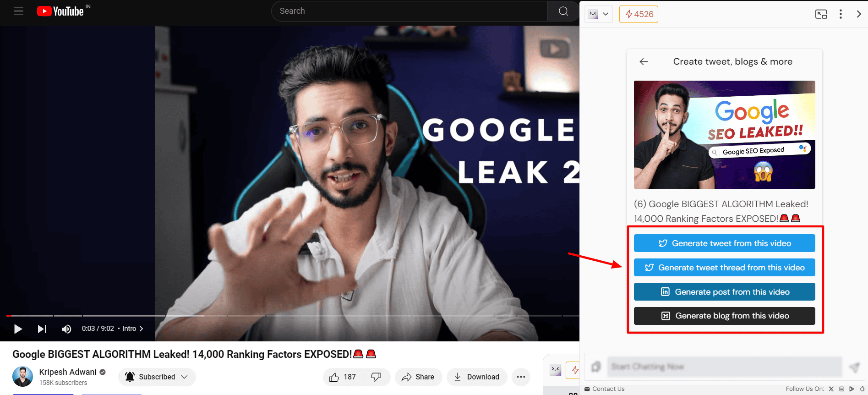Go back from Create tweet panel
The image size is (868, 395).
(x=644, y=61)
